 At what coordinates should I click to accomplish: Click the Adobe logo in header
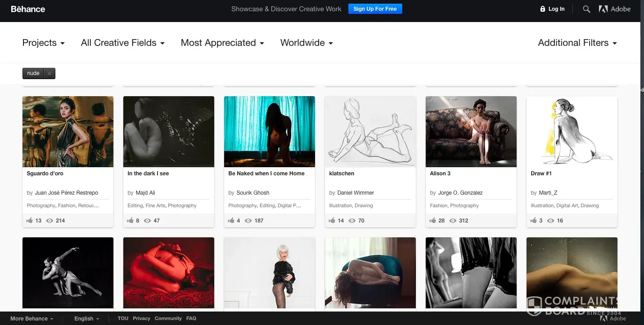[615, 9]
